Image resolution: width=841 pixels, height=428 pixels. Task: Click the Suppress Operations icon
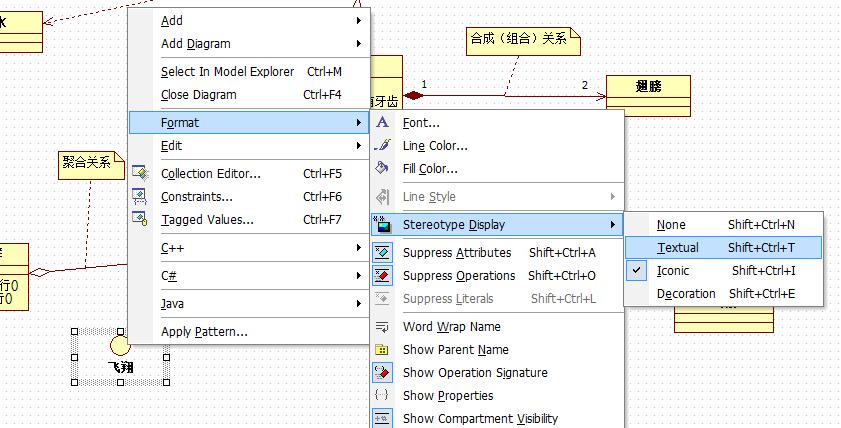[x=382, y=275]
